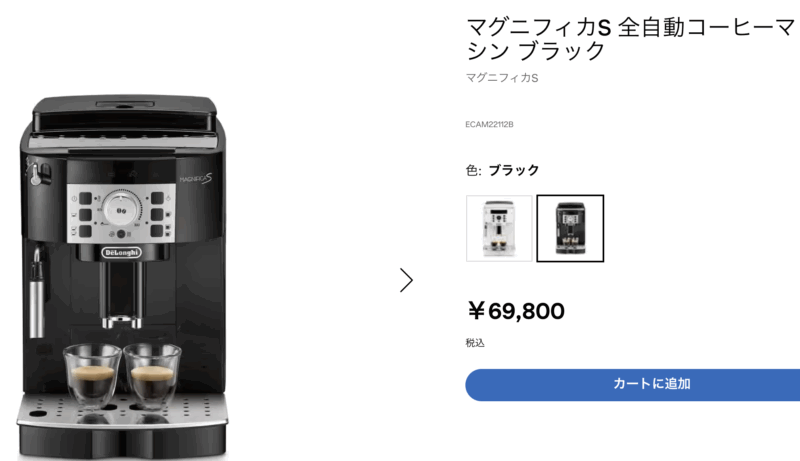The height and width of the screenshot is (461, 800).
Task: Click the Magnifica S logo on the machine
Action: coord(195,179)
